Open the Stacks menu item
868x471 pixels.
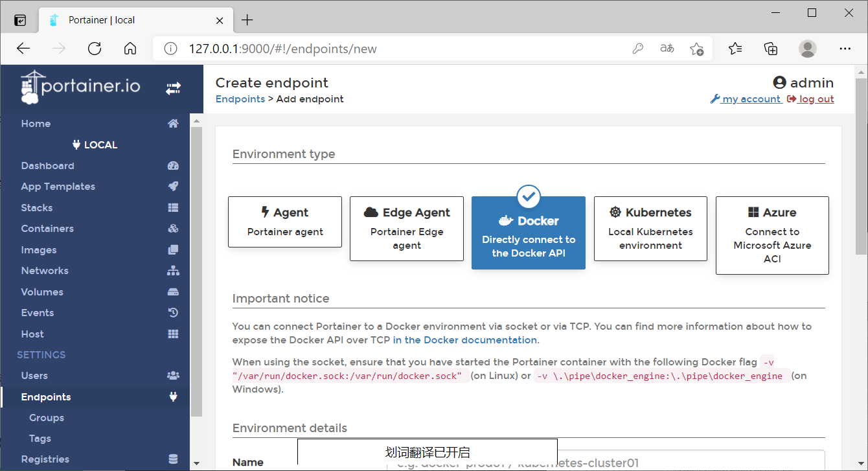(x=37, y=208)
